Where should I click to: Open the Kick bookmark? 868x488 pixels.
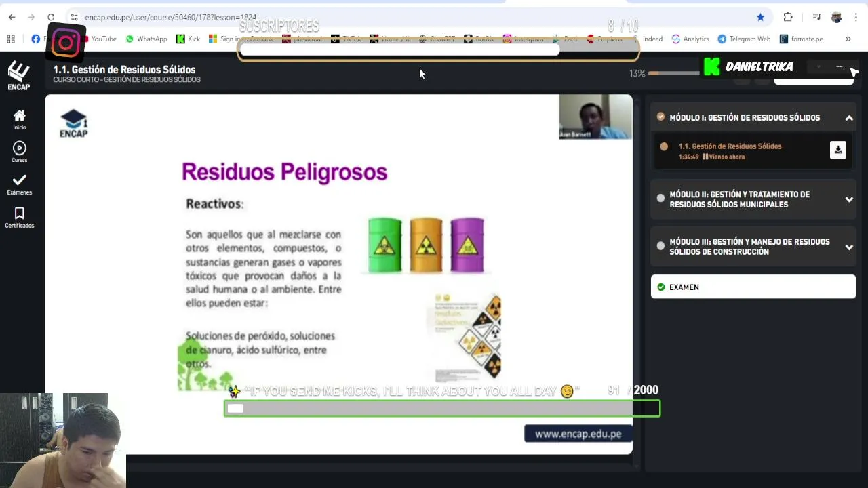pos(188,39)
